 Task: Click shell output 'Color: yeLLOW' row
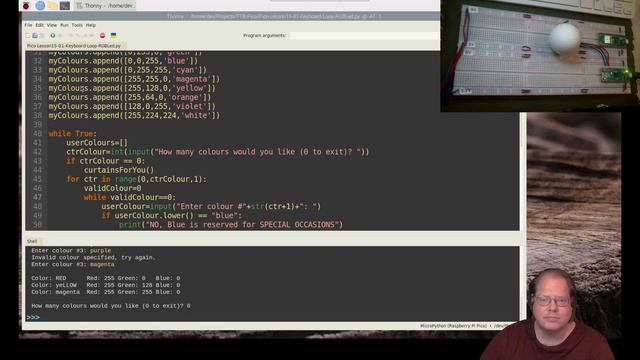click(105, 285)
